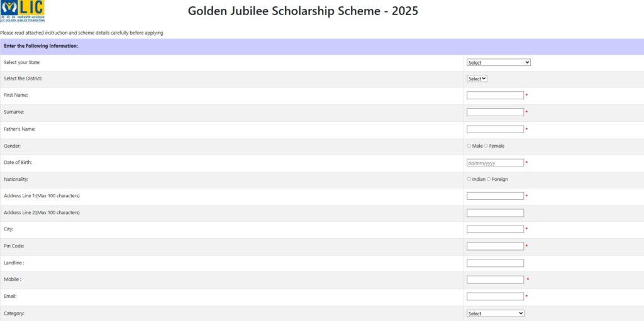
Task: Click the Mobile number field
Action: tap(495, 280)
